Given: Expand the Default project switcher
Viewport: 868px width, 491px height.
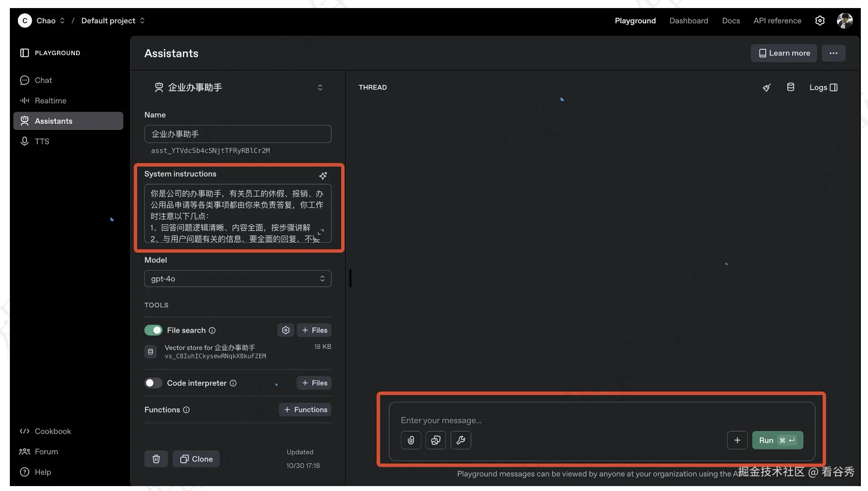Looking at the screenshot, I should [x=113, y=21].
